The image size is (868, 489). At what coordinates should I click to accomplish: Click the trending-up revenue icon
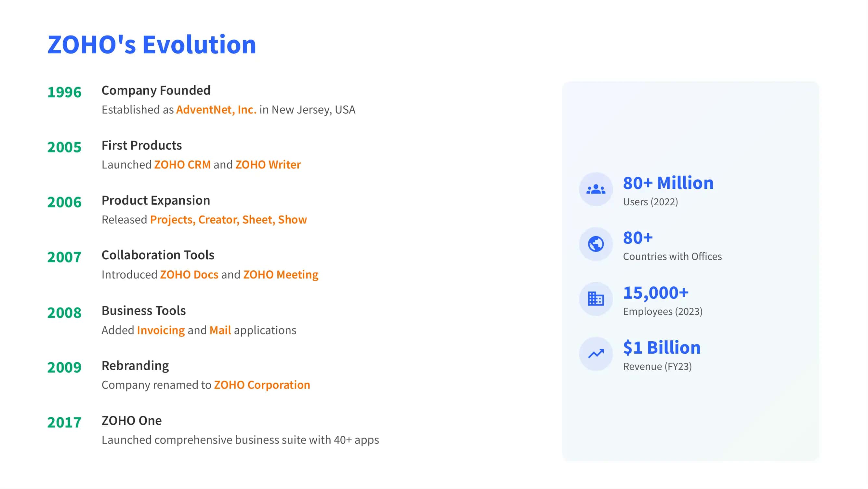[596, 353]
